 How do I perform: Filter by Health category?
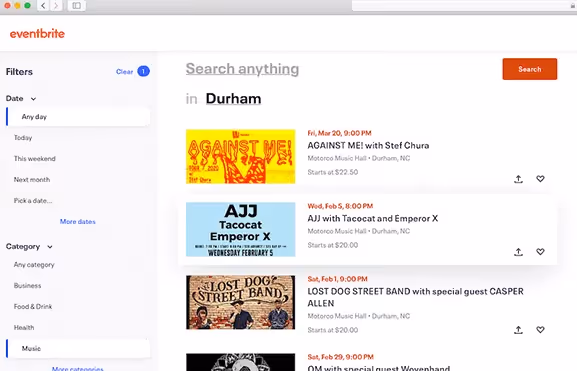[x=24, y=328]
